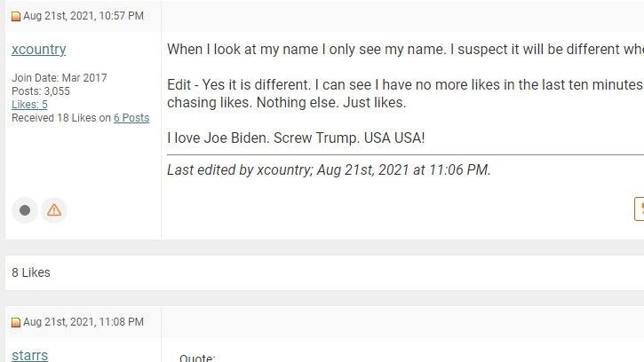Click the "Posts: 3,055" count text
This screenshot has height=362, width=644.
[41, 91]
